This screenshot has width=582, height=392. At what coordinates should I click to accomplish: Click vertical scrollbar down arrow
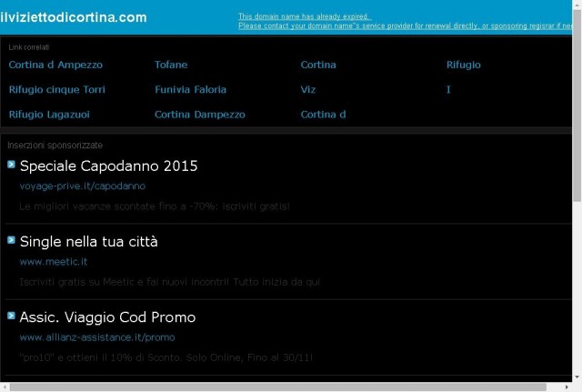click(x=577, y=377)
